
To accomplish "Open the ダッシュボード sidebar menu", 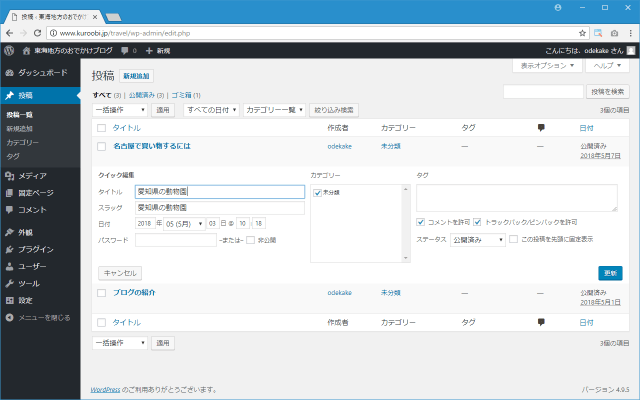I will [x=42, y=73].
